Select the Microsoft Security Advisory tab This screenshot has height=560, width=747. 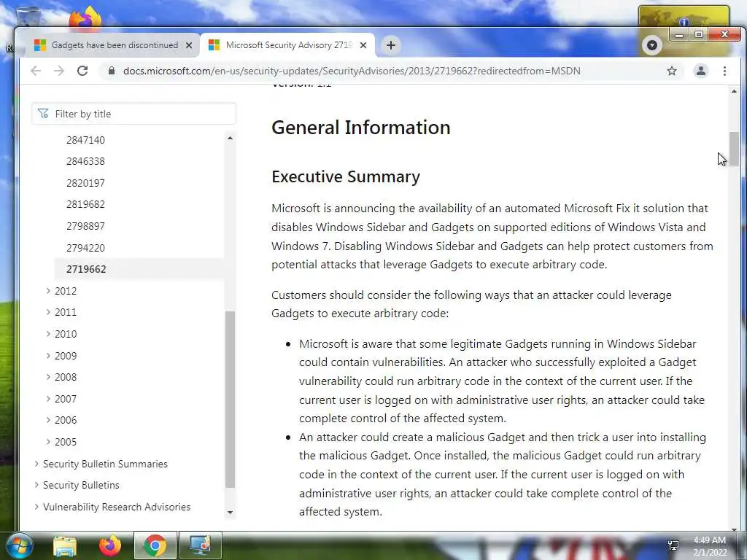point(287,45)
